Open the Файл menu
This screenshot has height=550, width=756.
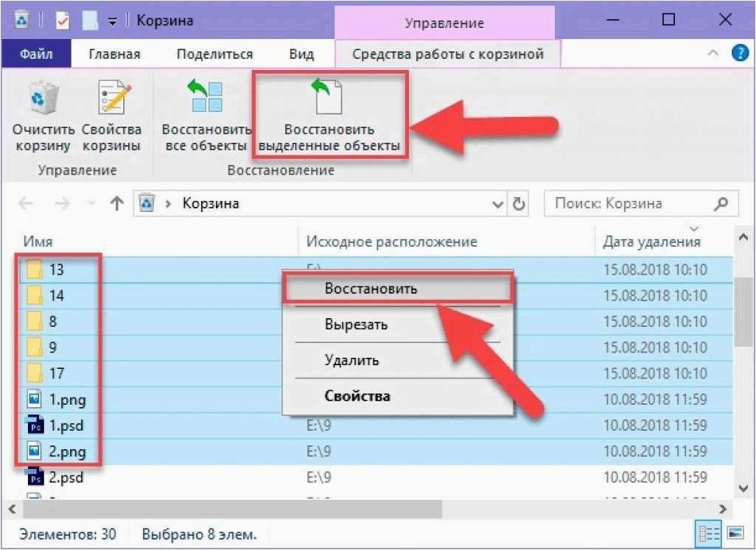click(36, 54)
